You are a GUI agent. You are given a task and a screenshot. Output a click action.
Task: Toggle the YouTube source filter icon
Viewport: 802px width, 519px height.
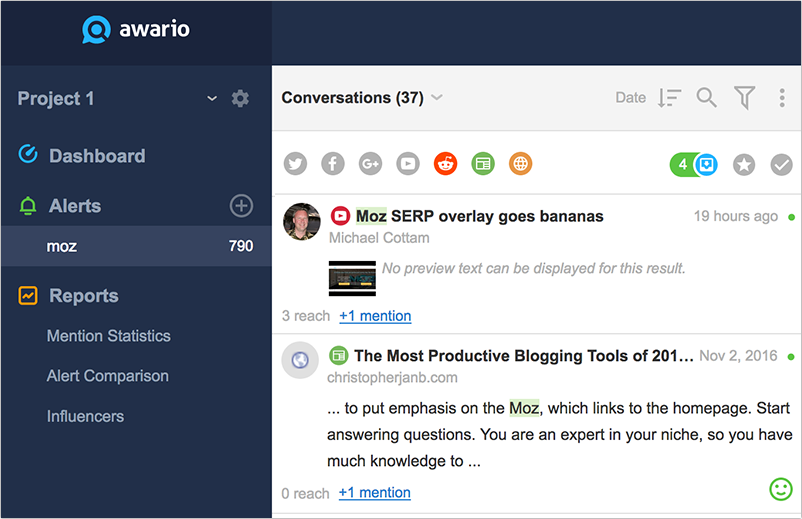[407, 164]
